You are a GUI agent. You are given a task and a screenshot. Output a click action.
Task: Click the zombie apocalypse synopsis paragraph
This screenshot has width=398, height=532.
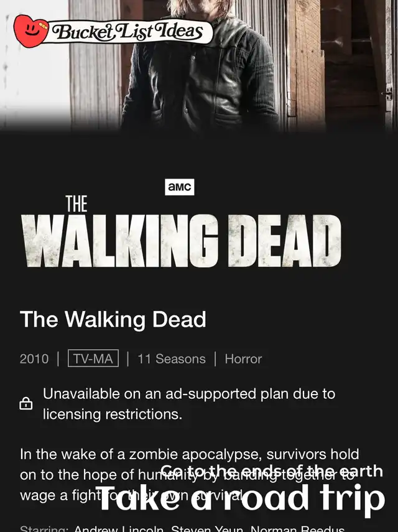190,474
